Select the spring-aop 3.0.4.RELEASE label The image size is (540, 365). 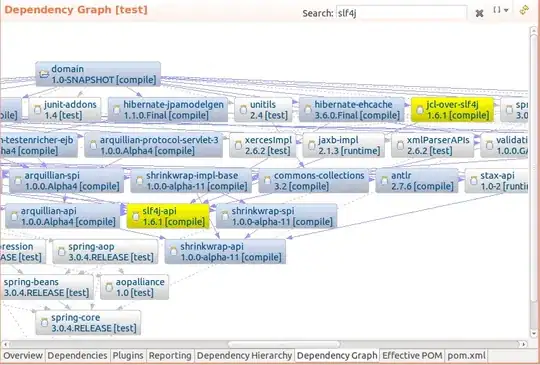tap(111, 252)
